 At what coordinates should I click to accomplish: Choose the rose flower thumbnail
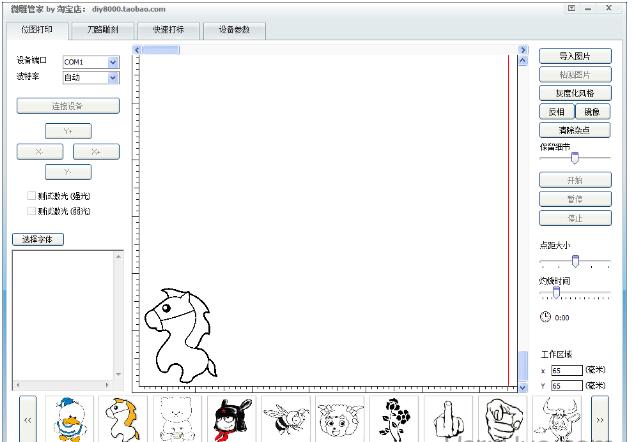point(393,419)
